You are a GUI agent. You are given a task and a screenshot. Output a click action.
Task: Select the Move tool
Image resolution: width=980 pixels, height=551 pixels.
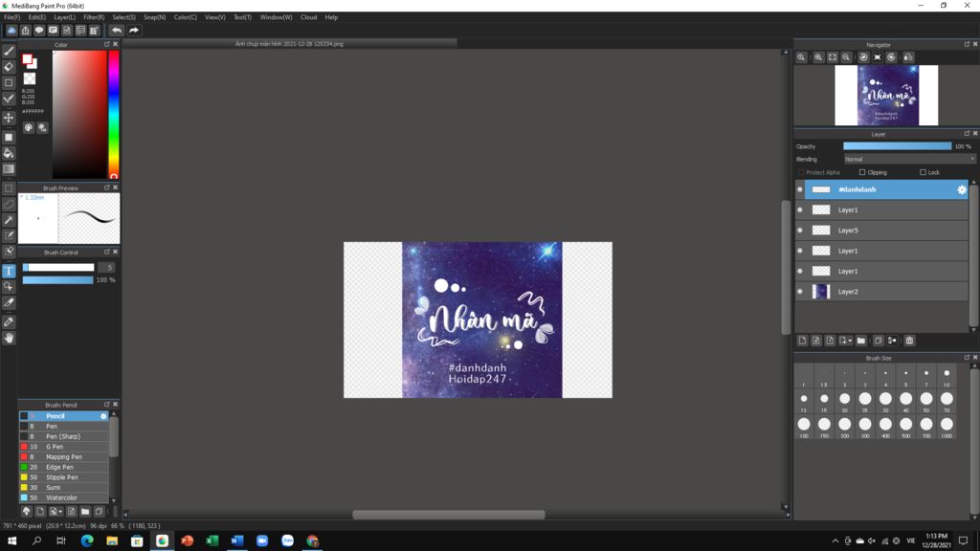tap(9, 118)
